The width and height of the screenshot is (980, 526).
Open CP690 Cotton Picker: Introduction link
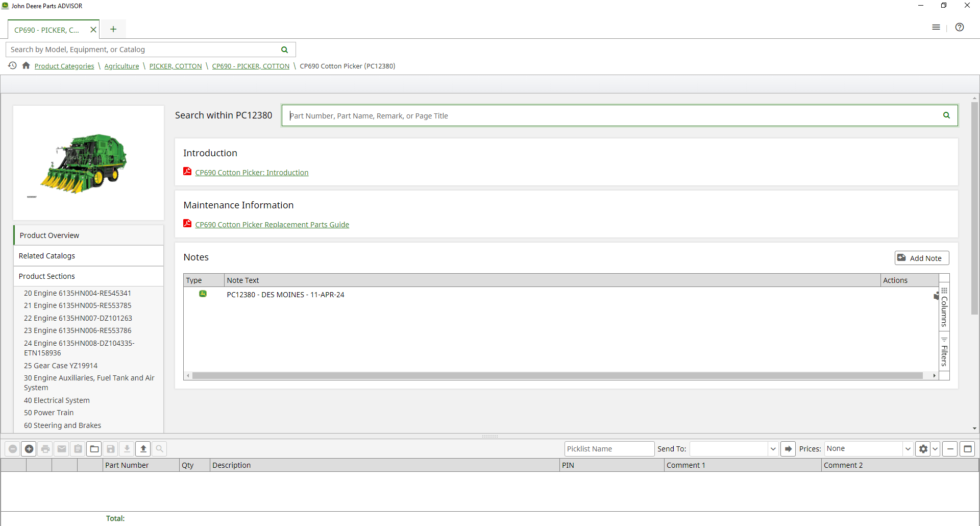[252, 173]
